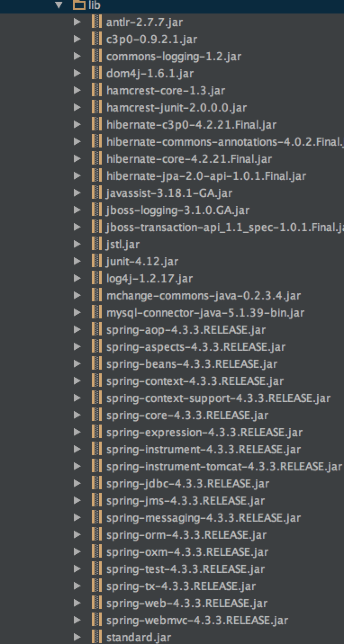Click the jstl.jar archive icon
Viewport: 344px width, 644px height.
pyautogui.click(x=96, y=244)
